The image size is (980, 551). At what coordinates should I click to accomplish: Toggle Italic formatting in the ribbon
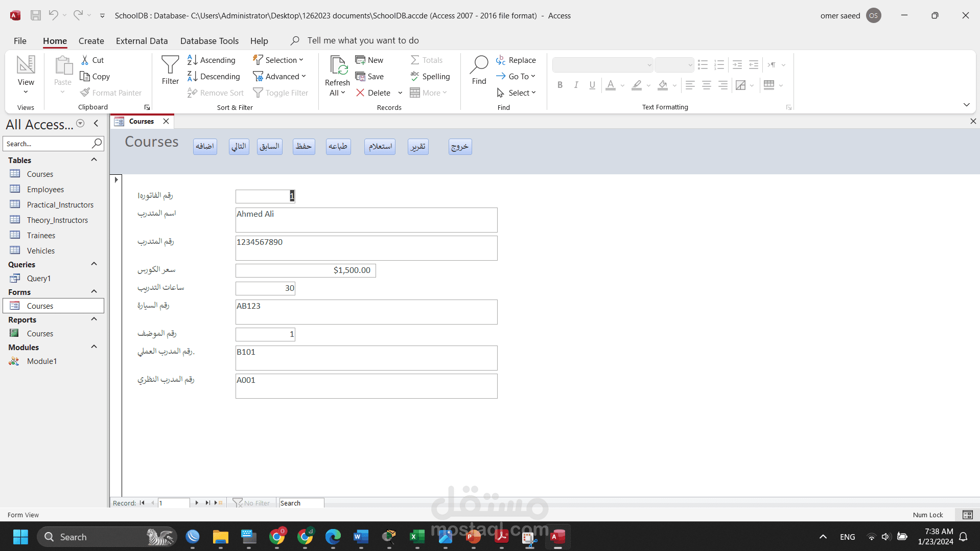coord(576,85)
